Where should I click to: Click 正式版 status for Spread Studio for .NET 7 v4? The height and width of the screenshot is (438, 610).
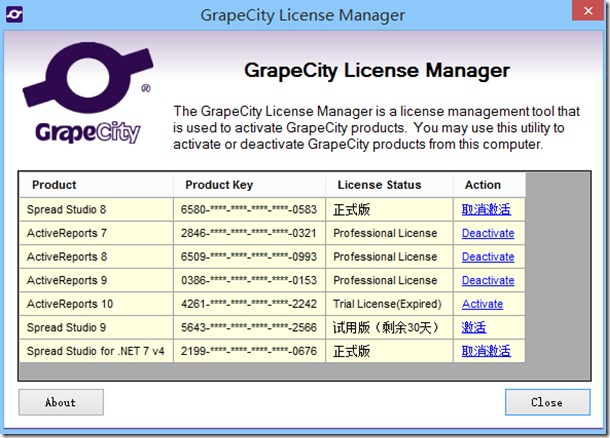tap(389, 351)
